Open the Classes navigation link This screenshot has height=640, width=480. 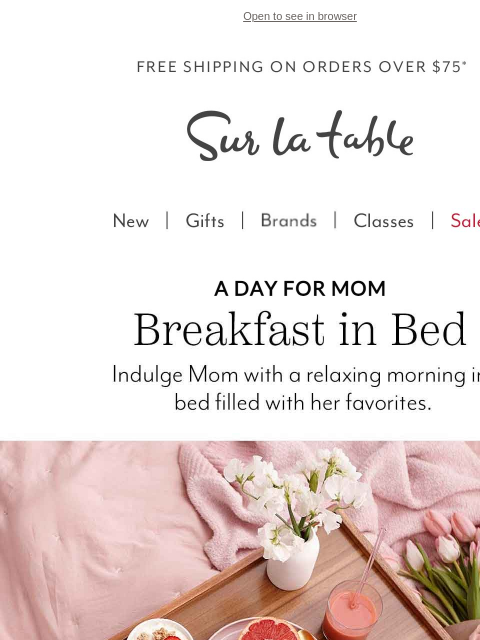[383, 221]
